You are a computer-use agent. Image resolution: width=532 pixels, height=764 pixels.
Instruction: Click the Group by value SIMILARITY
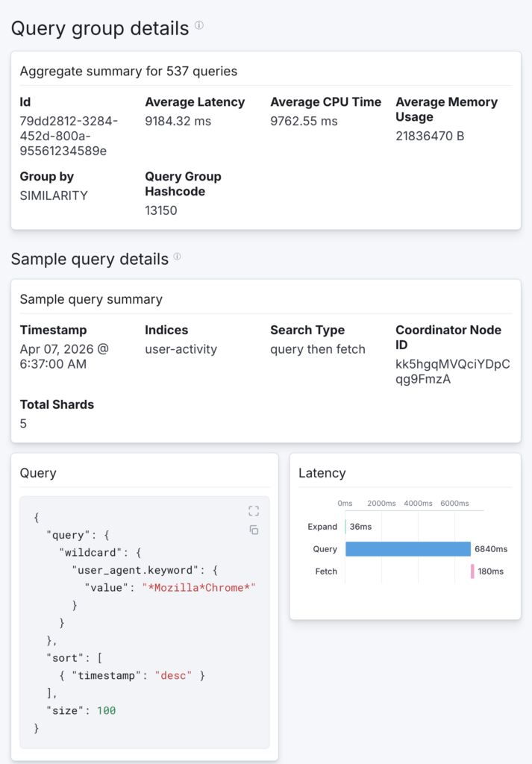coord(54,196)
